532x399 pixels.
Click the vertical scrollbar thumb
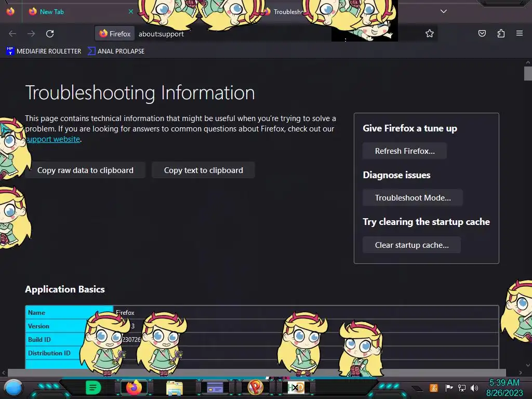pos(528,74)
